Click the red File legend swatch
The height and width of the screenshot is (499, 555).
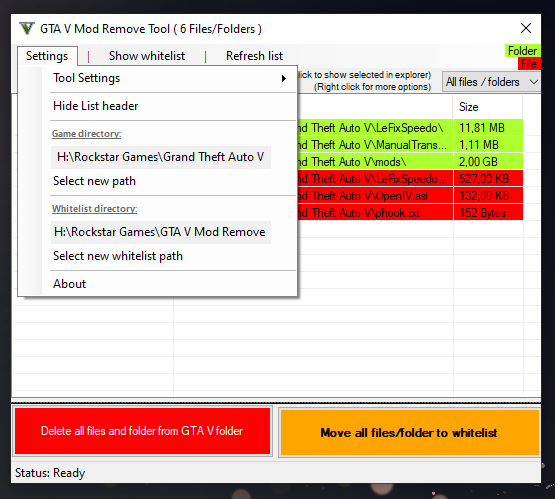point(529,64)
